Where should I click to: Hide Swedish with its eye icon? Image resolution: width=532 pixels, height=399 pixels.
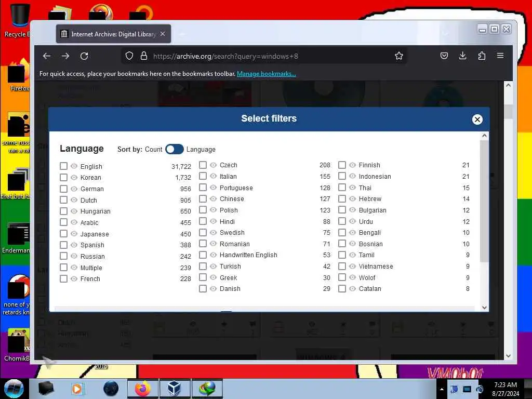click(213, 232)
